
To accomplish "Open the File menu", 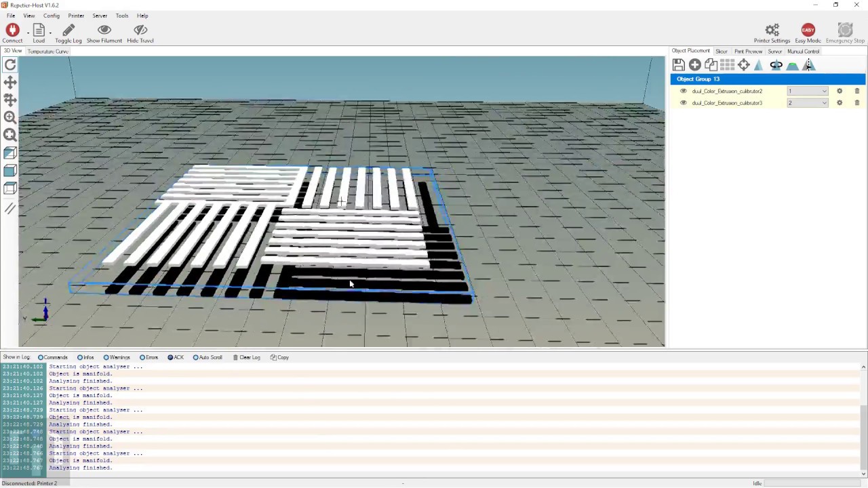I will [11, 16].
